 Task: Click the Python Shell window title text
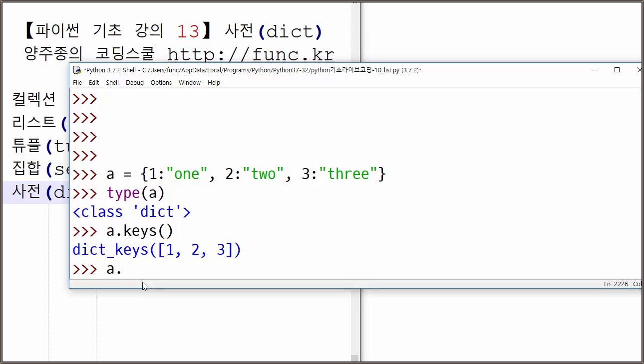pyautogui.click(x=253, y=70)
